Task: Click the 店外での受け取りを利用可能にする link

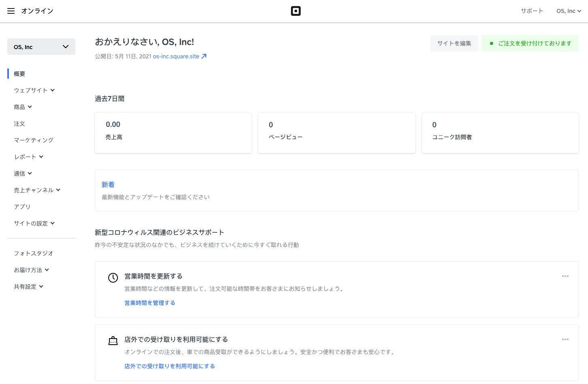Action: [x=170, y=366]
